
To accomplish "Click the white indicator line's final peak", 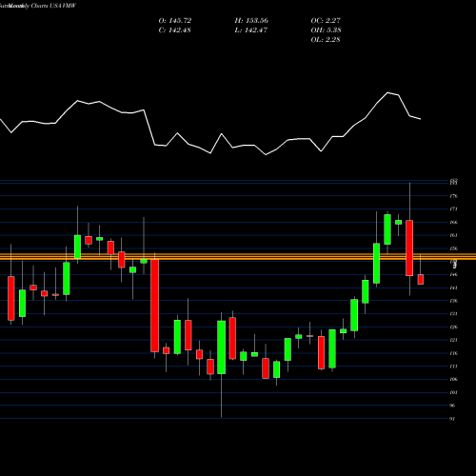I will coord(387,92).
